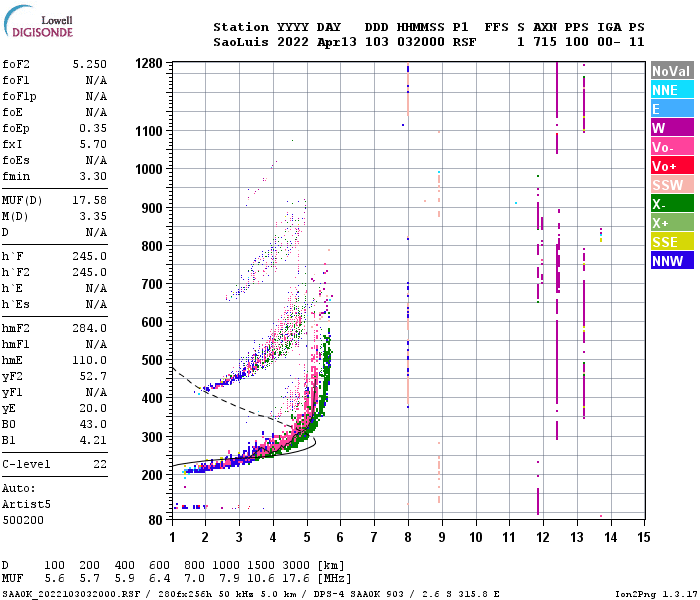The height and width of the screenshot is (600, 700).
Task: Select the Vo- pink legend swatch
Action: 672,147
